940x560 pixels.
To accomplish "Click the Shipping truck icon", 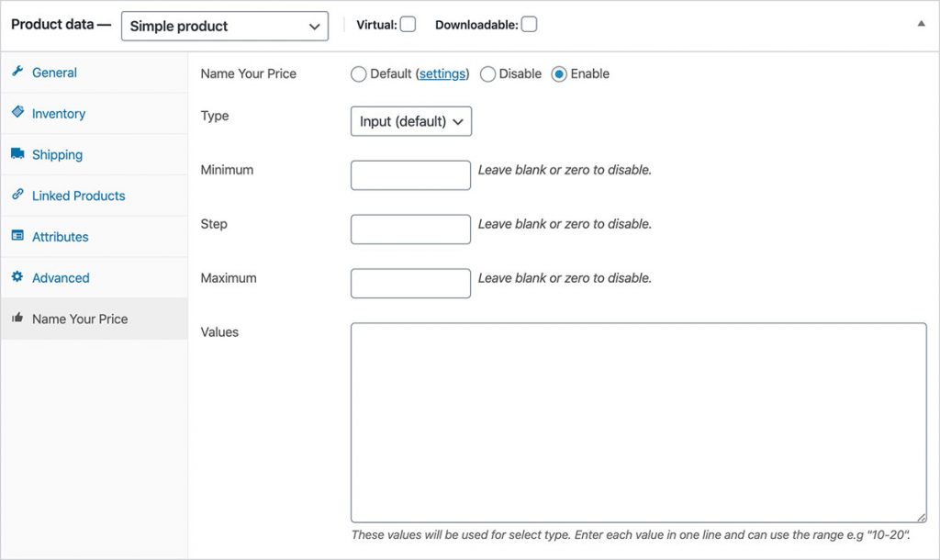I will (x=17, y=153).
